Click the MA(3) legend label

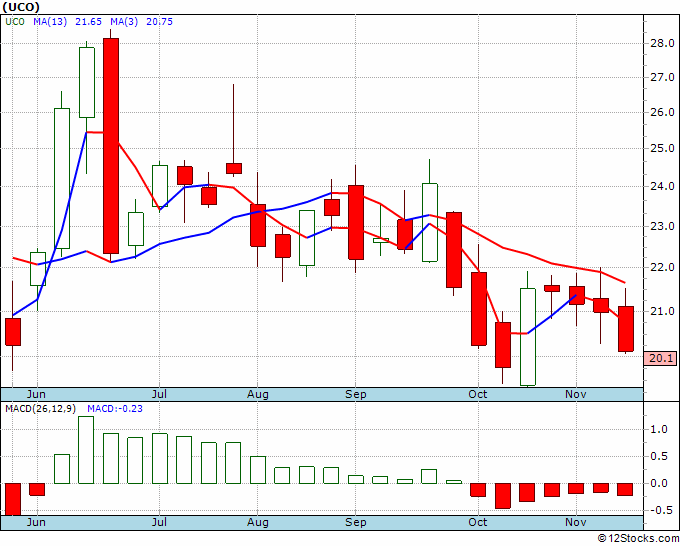[x=124, y=22]
